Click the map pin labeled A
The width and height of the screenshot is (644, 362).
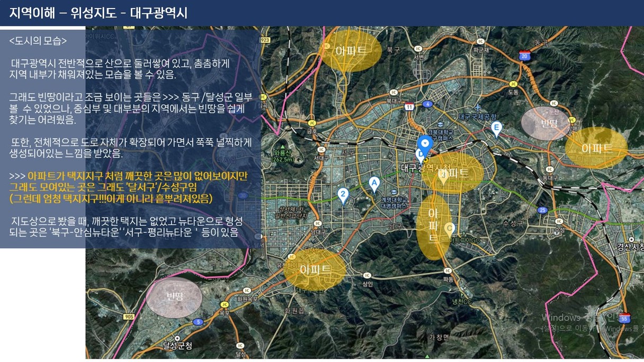pos(374,185)
